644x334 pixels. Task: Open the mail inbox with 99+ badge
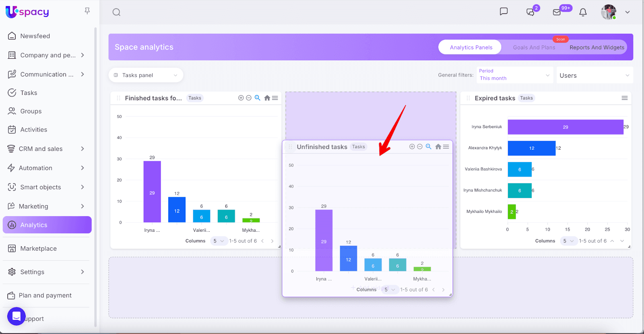557,12
